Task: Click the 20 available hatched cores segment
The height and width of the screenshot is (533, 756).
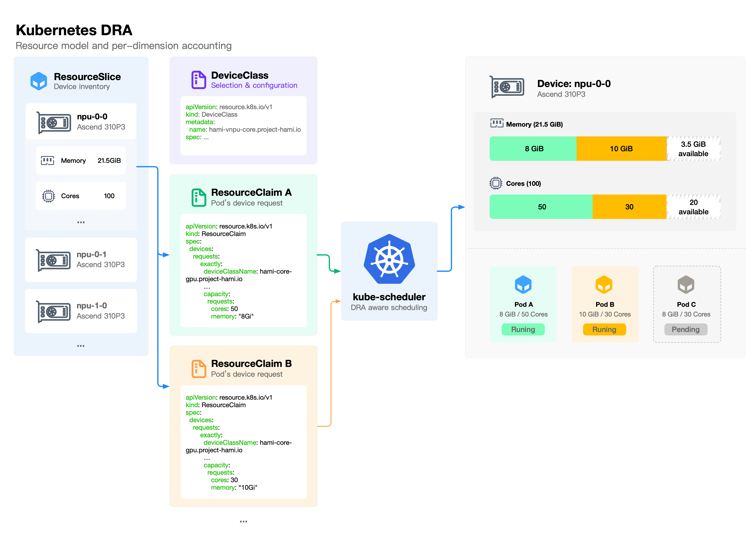Action: tap(693, 207)
